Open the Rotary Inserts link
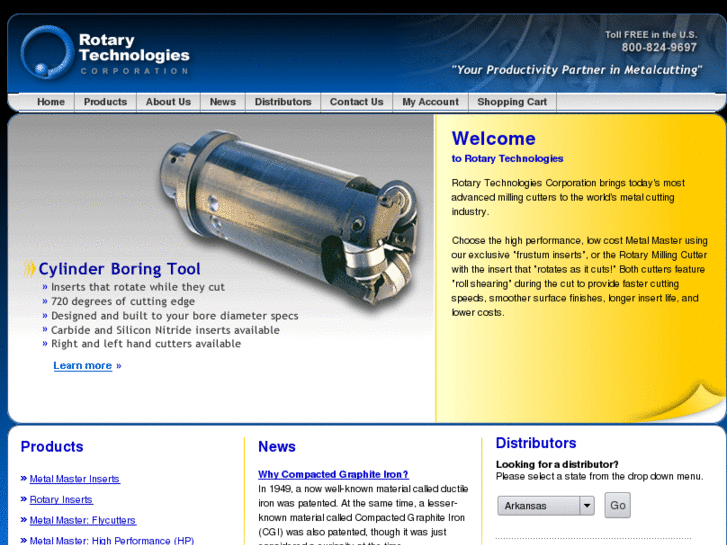 [61, 500]
